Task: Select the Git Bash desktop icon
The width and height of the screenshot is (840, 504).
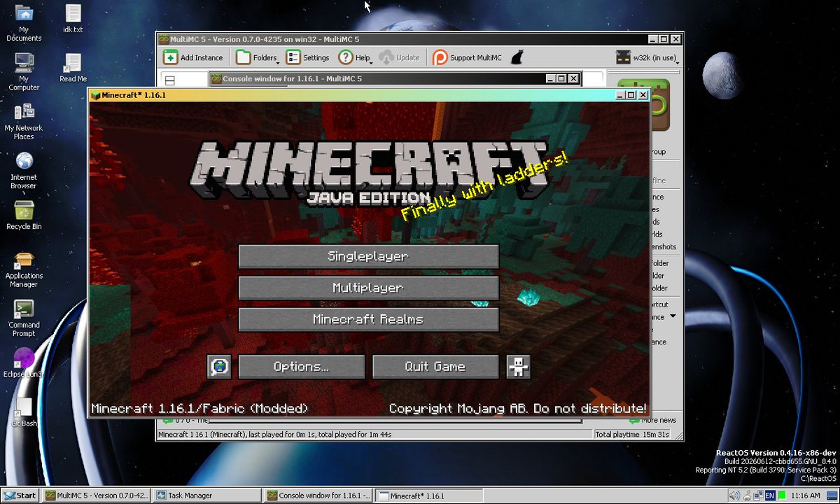Action: (24, 412)
